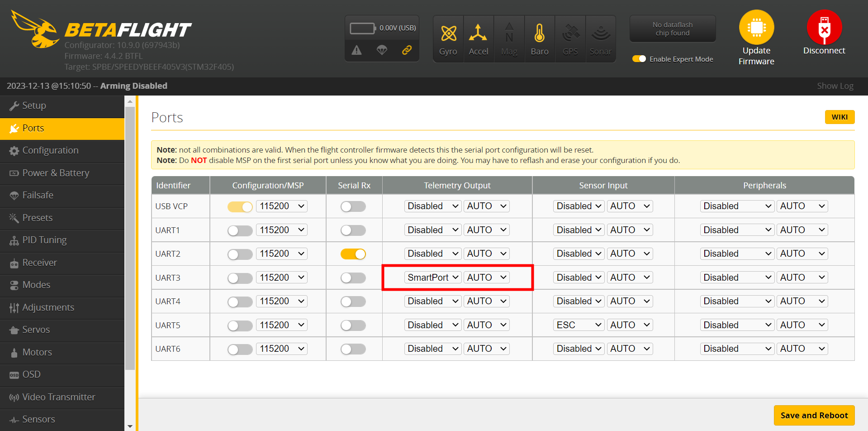Image resolution: width=868 pixels, height=431 pixels.
Task: Open UART4 sensor input baud AUTO dropdown
Action: [x=630, y=301]
